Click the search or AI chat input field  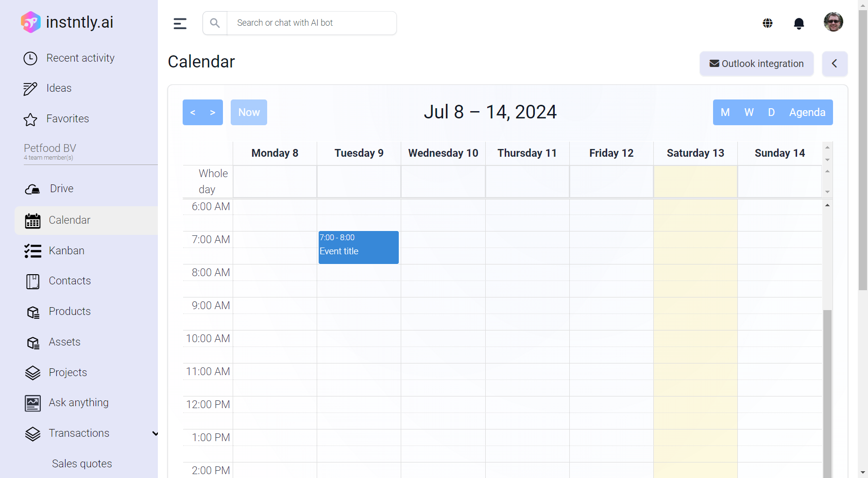click(311, 23)
